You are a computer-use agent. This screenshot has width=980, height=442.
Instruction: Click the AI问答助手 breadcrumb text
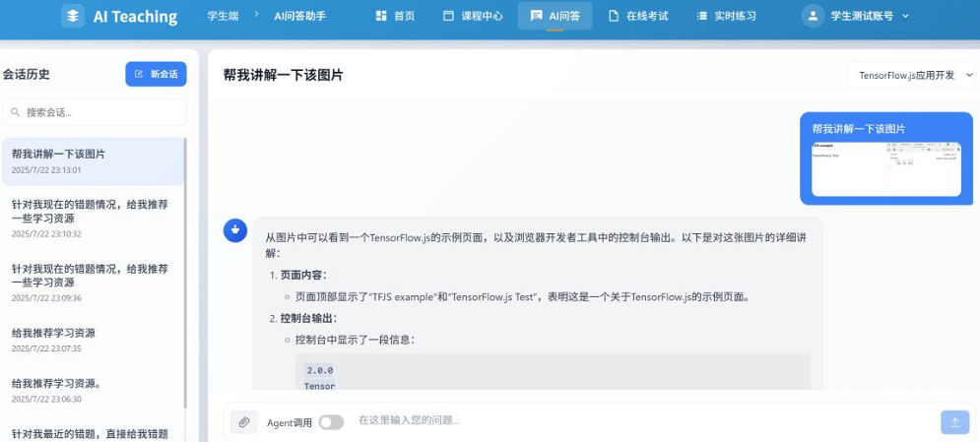tap(300, 16)
